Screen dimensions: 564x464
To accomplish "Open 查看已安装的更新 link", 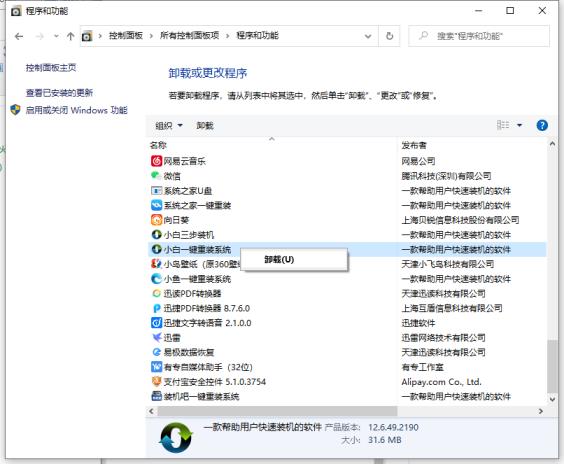I will pyautogui.click(x=59, y=93).
